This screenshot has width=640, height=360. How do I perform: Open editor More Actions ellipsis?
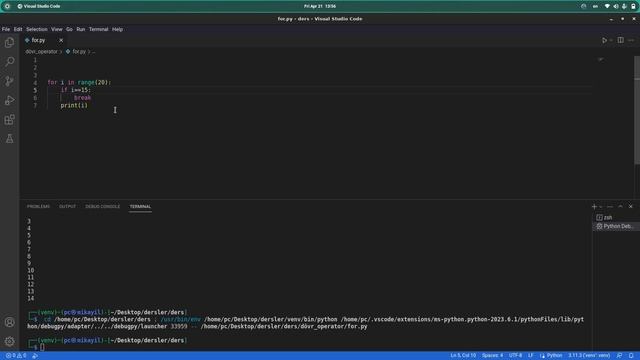pos(631,40)
